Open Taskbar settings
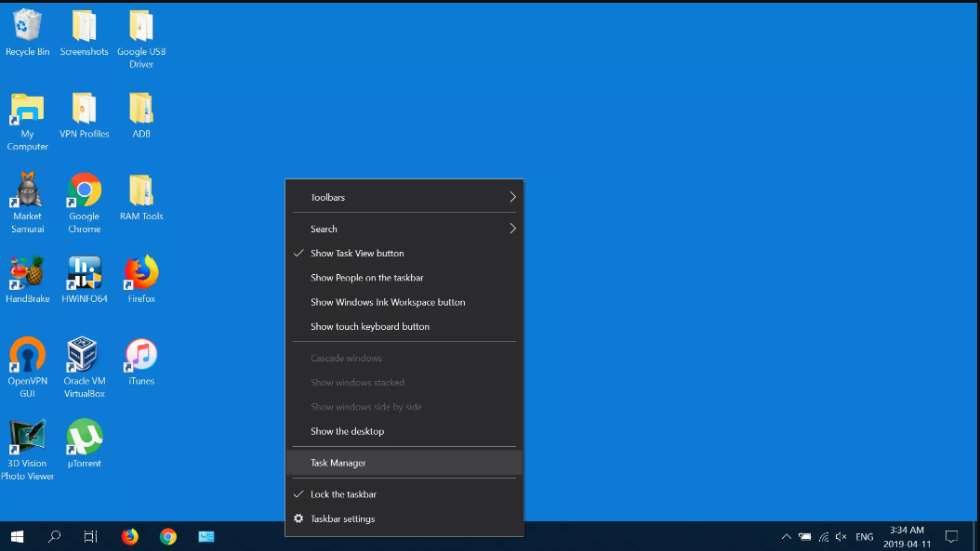 tap(404, 518)
